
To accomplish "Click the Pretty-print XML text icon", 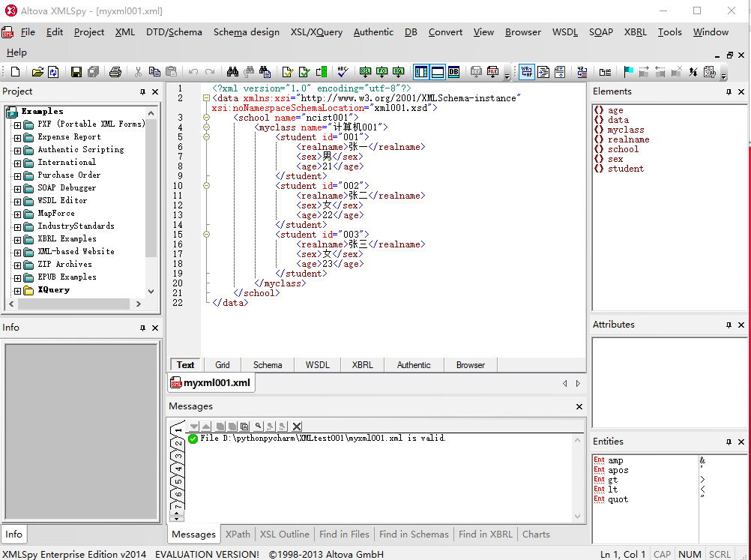I will [x=543, y=72].
